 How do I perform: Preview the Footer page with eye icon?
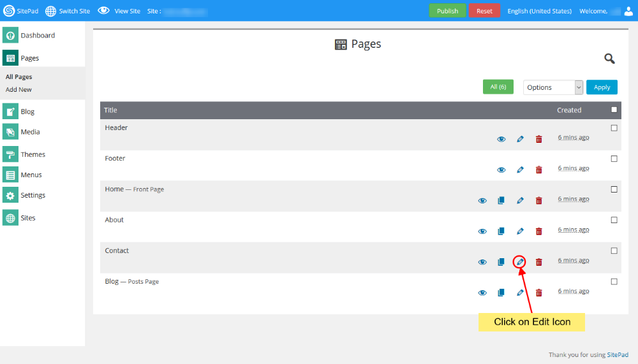point(501,170)
